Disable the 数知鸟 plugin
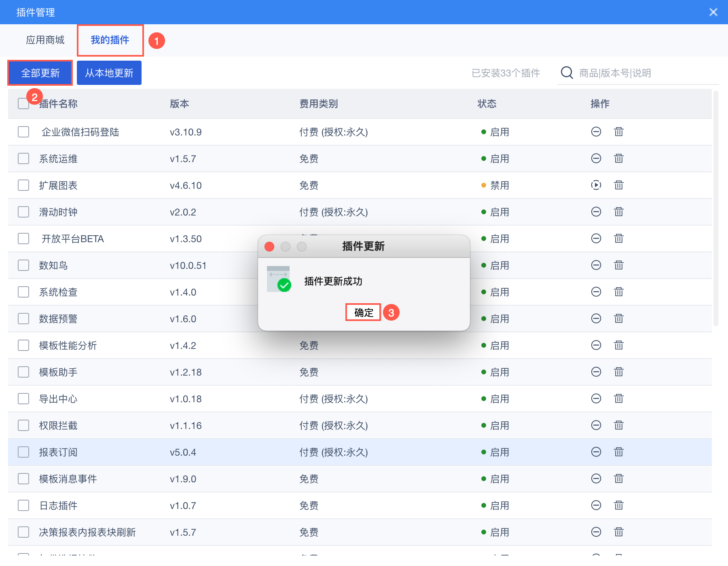 (x=596, y=265)
